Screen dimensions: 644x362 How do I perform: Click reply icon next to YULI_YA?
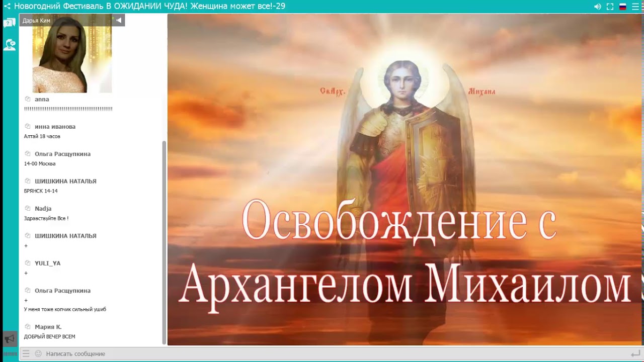pos(28,262)
